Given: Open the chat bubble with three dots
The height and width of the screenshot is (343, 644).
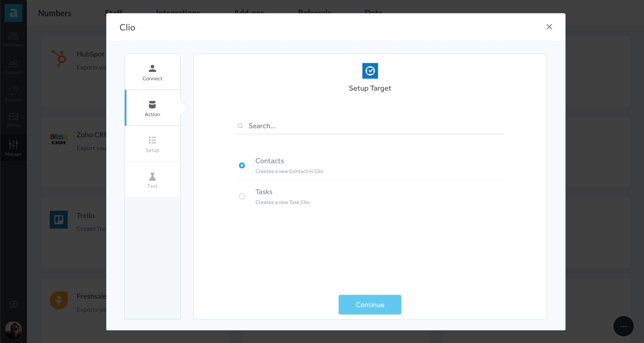Looking at the screenshot, I should point(623,326).
